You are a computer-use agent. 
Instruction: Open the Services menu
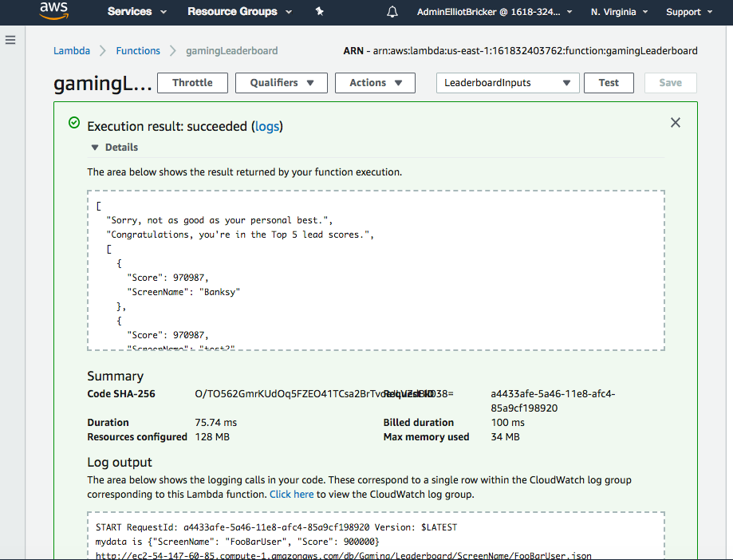[136, 11]
